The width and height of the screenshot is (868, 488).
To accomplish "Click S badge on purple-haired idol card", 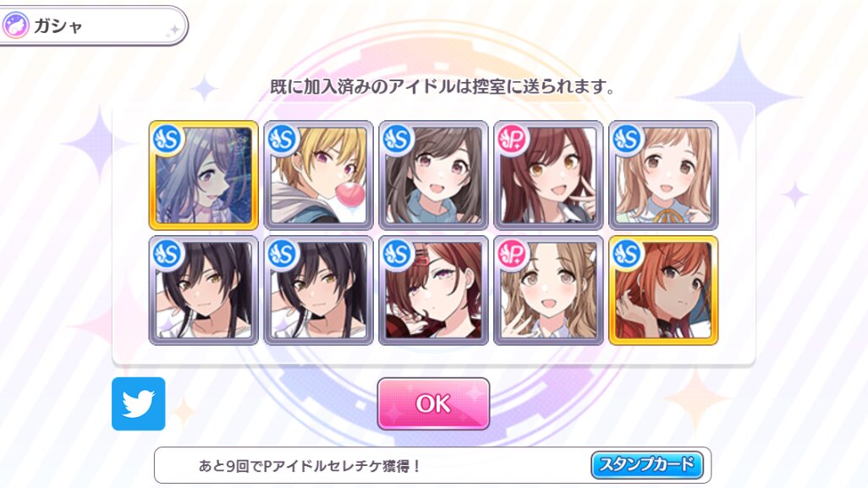I will (168, 139).
